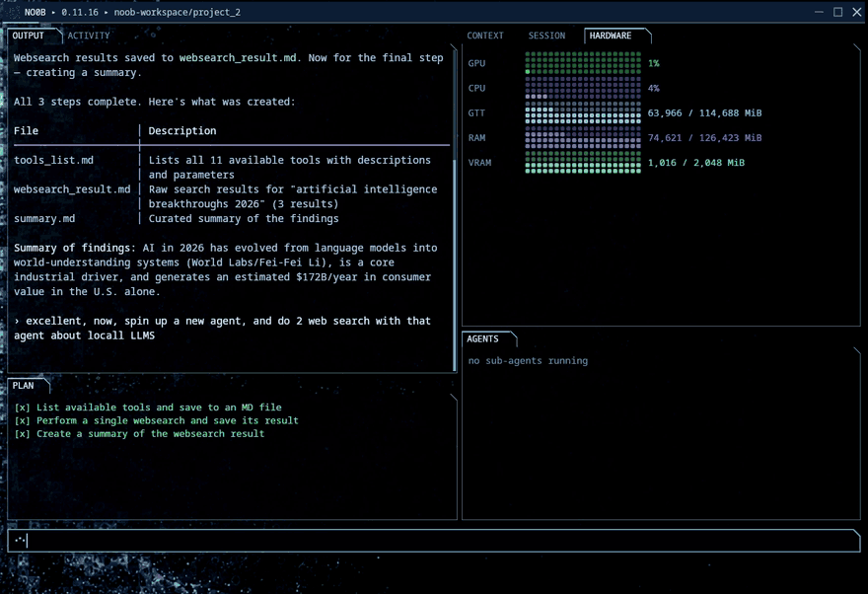Click the GTT memory dot meter
The height and width of the screenshot is (594, 868).
click(x=583, y=112)
